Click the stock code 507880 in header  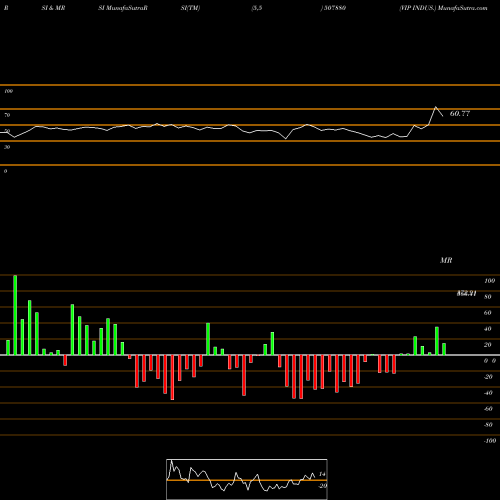pos(334,8)
